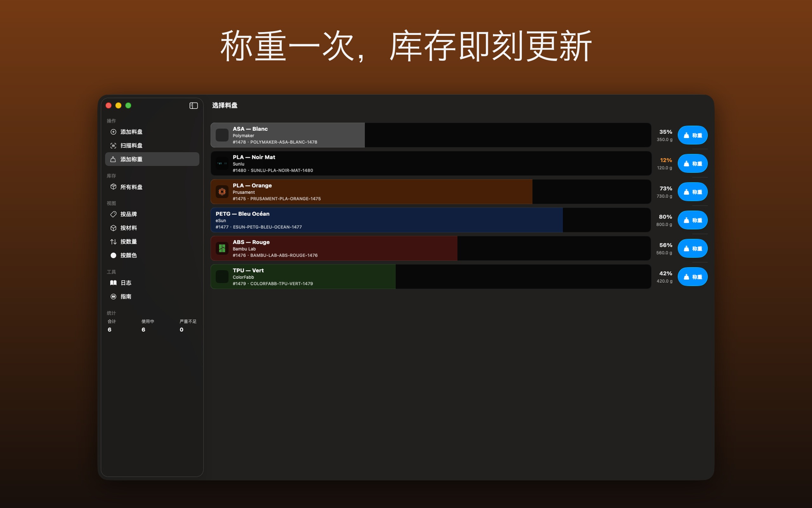Screen dimensions: 812x508
Task: Click the 合计 total statistic
Action: [x=112, y=326]
